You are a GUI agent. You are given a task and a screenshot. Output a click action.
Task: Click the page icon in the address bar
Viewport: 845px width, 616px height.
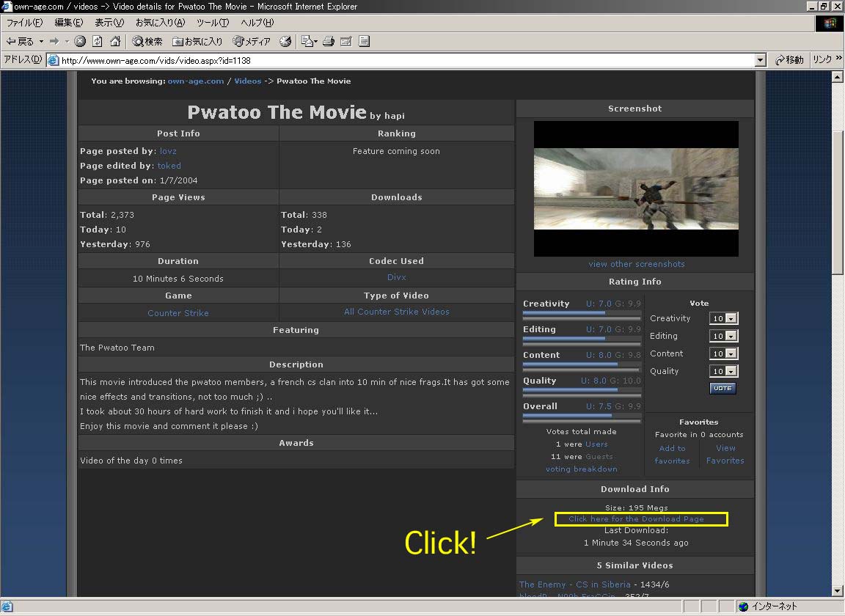[54, 60]
